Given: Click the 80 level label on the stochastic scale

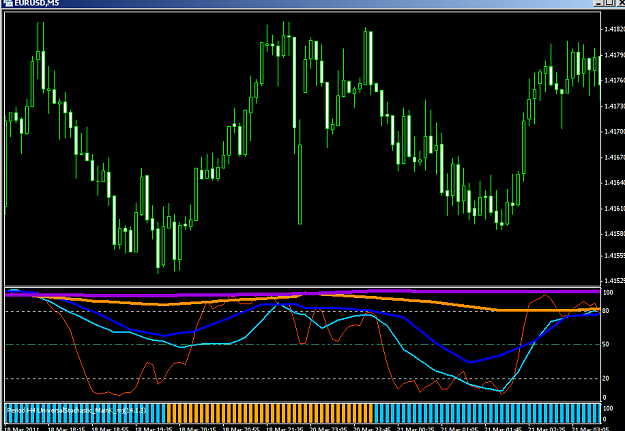Looking at the screenshot, I should coord(605,311).
